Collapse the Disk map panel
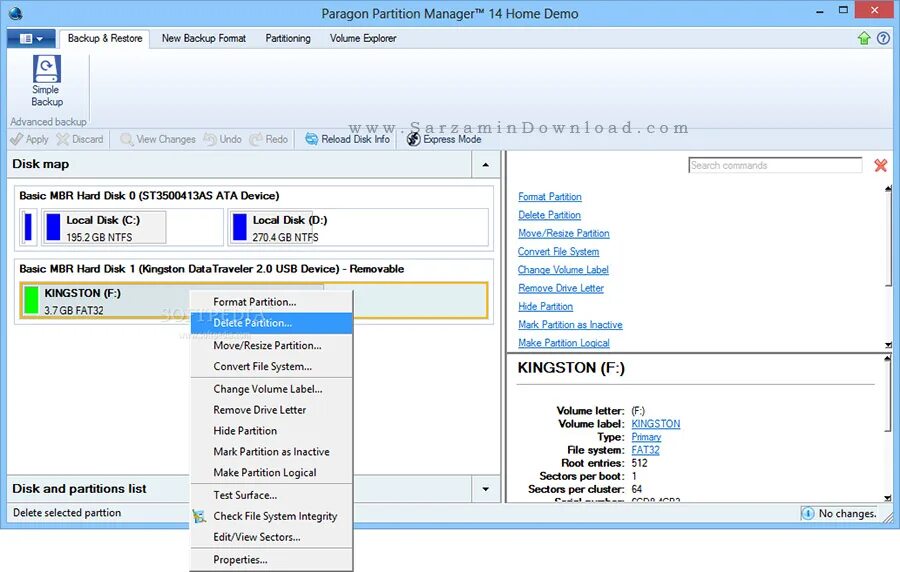 click(486, 165)
